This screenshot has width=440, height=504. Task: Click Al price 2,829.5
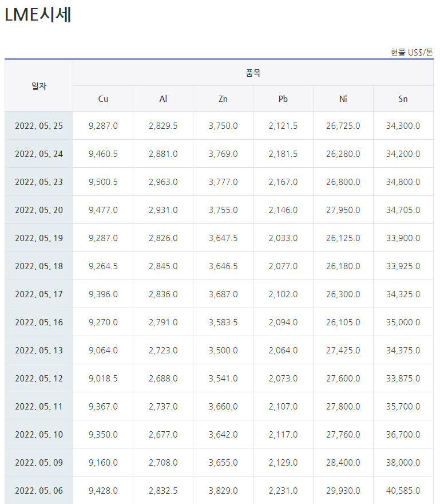coord(163,125)
